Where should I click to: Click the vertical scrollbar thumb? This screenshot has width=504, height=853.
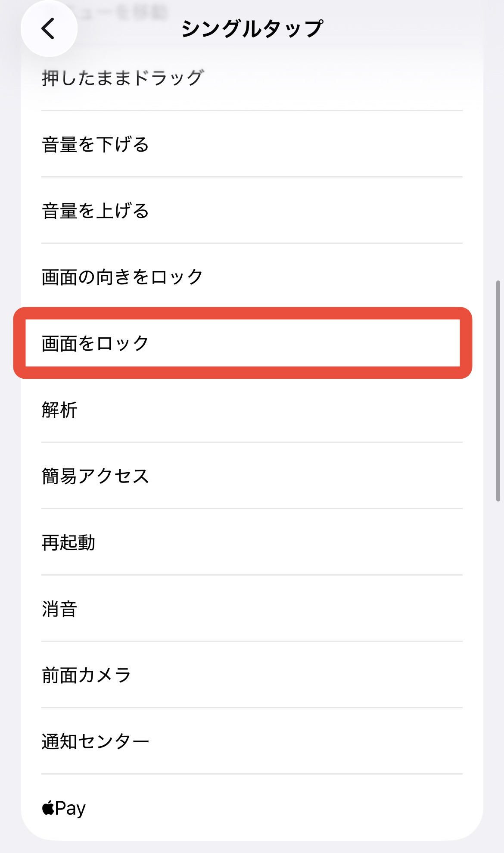498,391
